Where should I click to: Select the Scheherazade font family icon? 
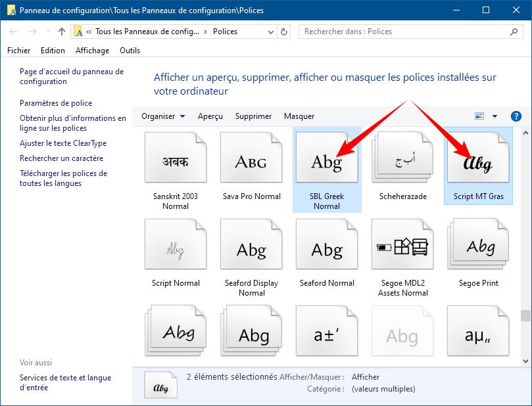[x=403, y=161]
